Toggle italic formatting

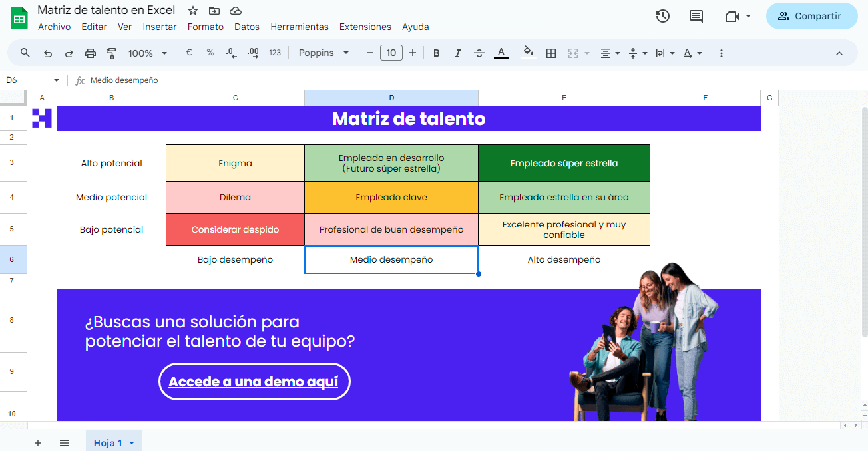tap(457, 53)
